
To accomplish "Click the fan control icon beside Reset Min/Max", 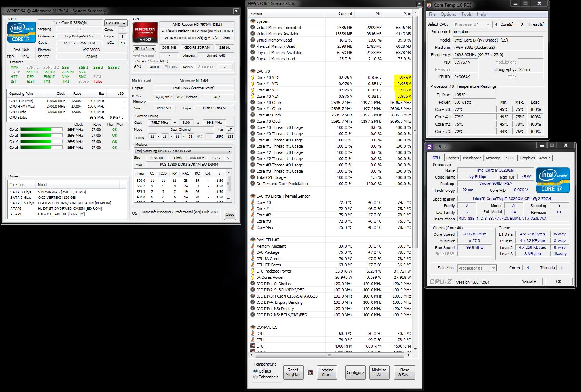I will tap(310, 373).
